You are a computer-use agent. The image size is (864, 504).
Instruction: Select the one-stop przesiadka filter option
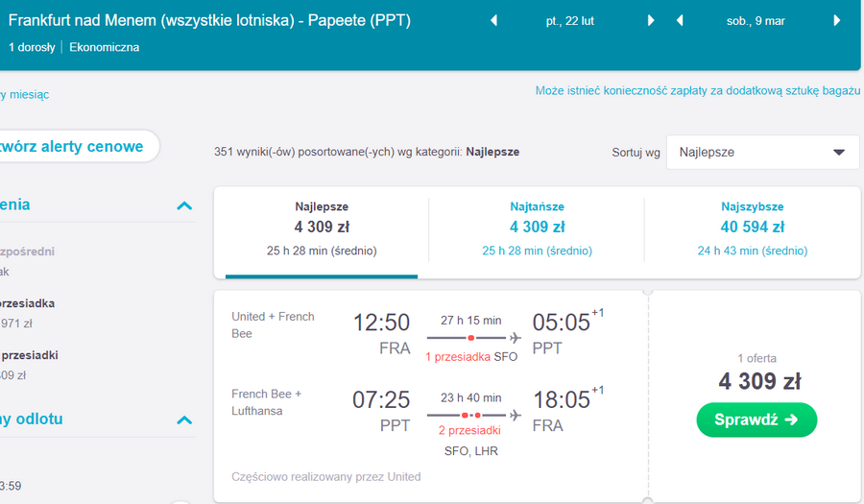(x=28, y=303)
